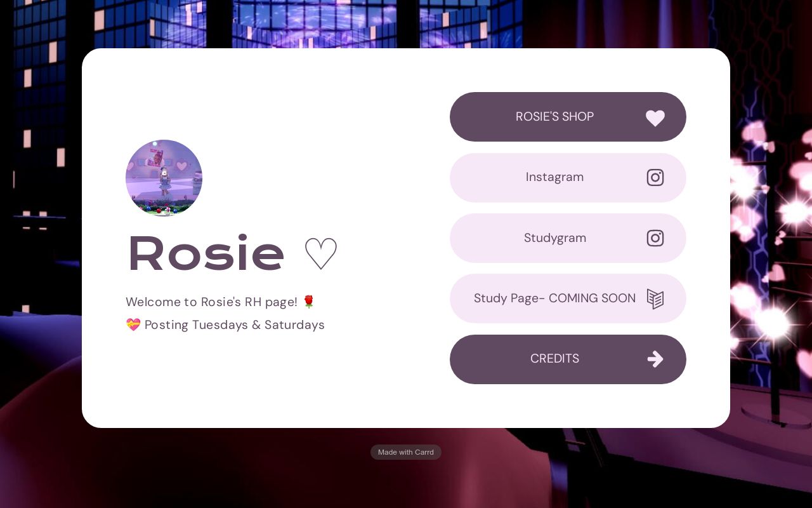Select the Instagram icon beside Studygram
This screenshot has width=812, height=508.
655,238
